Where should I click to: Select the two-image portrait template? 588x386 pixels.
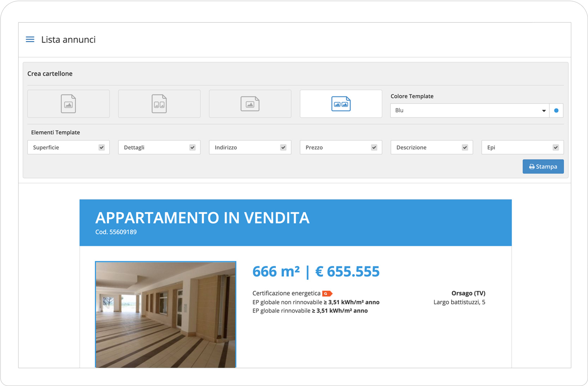pos(159,104)
